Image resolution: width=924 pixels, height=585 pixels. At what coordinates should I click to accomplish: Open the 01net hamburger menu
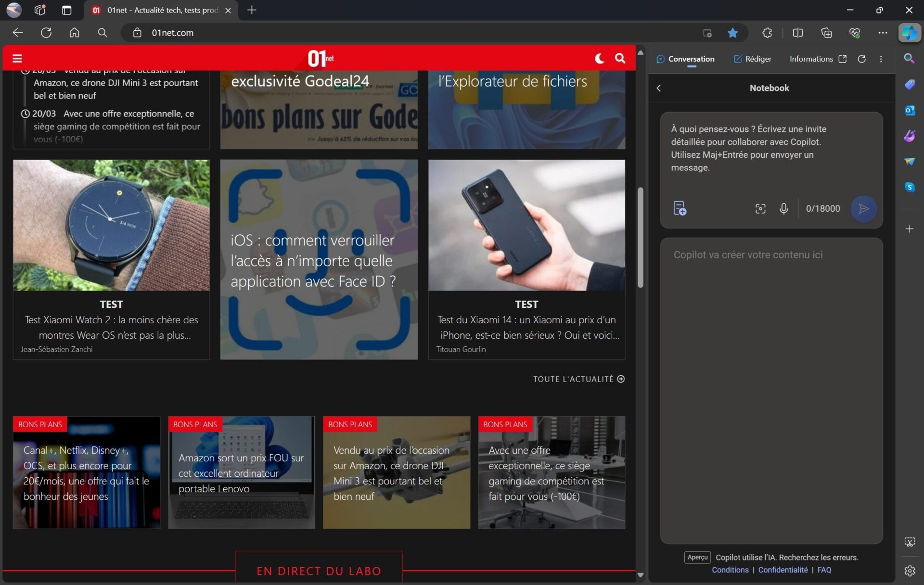[17, 59]
